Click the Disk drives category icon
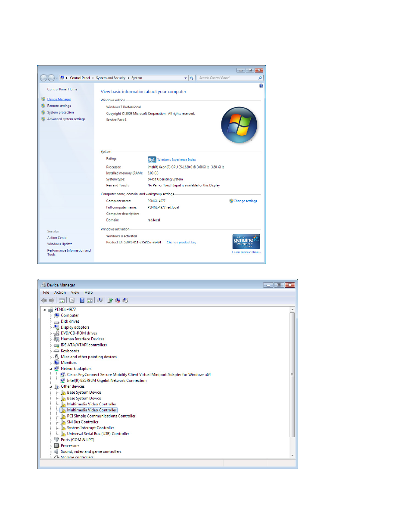 coord(56,321)
